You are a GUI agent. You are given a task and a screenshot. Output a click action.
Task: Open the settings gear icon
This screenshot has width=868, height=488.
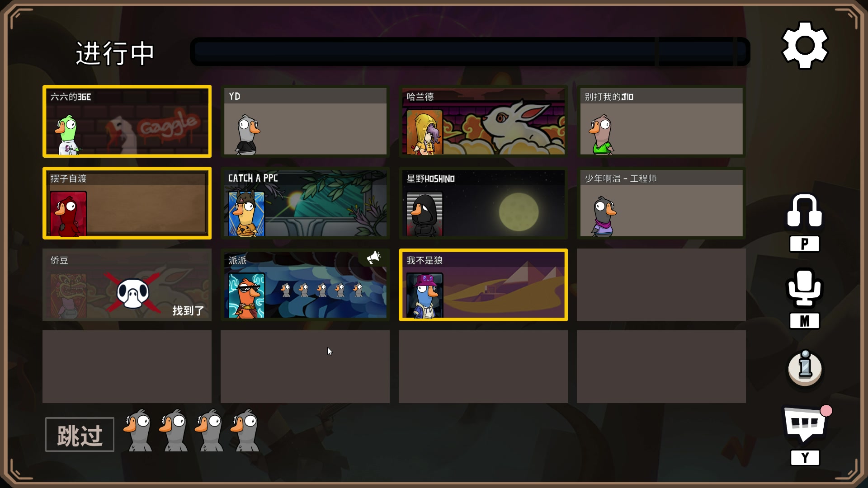pyautogui.click(x=805, y=45)
